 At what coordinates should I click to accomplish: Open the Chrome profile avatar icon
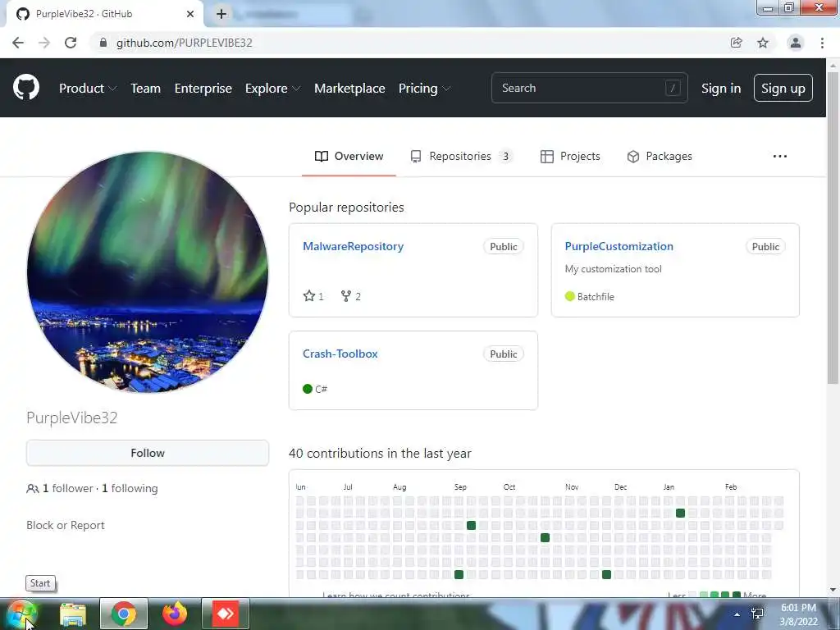coord(796,43)
